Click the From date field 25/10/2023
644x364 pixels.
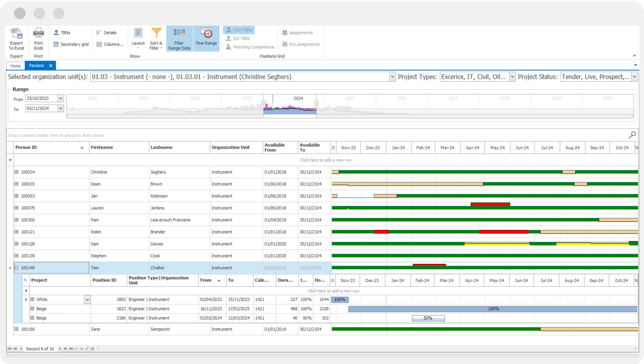pyautogui.click(x=42, y=98)
